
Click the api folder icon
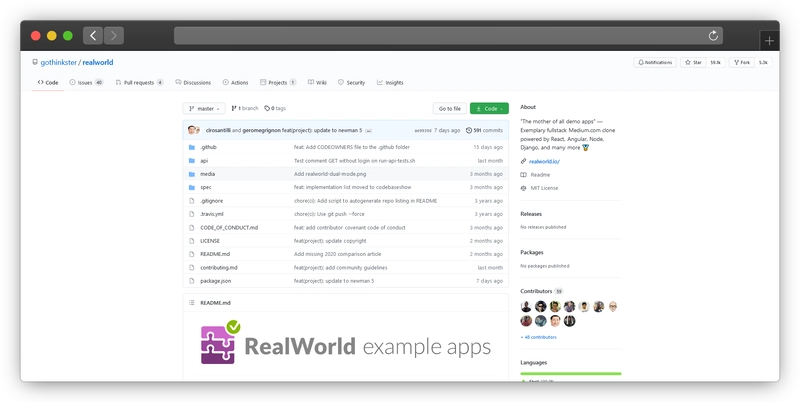(x=192, y=161)
